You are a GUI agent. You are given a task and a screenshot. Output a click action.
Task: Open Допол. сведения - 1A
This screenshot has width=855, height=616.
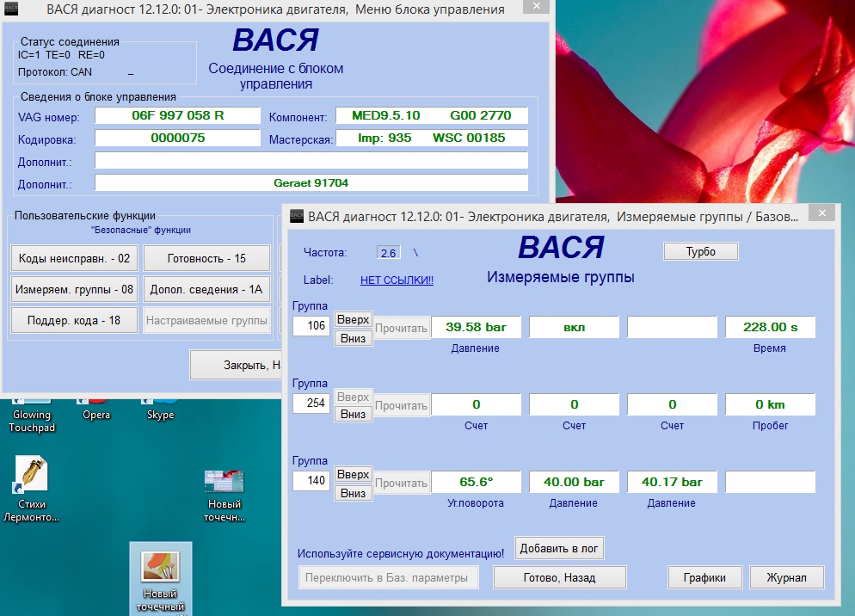point(206,289)
